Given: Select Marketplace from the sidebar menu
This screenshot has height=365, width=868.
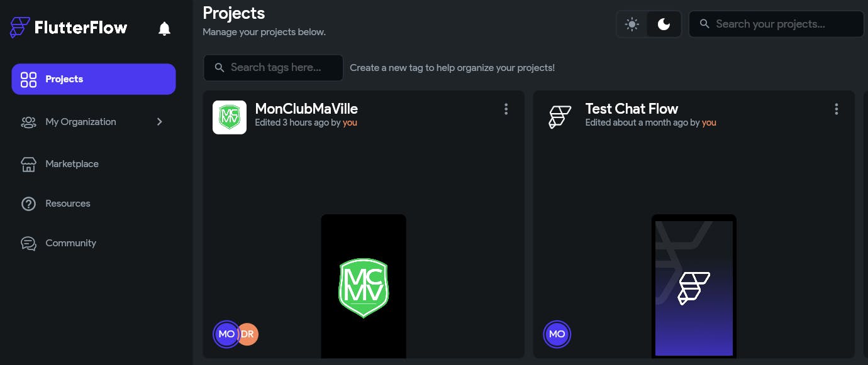Looking at the screenshot, I should click(x=72, y=164).
